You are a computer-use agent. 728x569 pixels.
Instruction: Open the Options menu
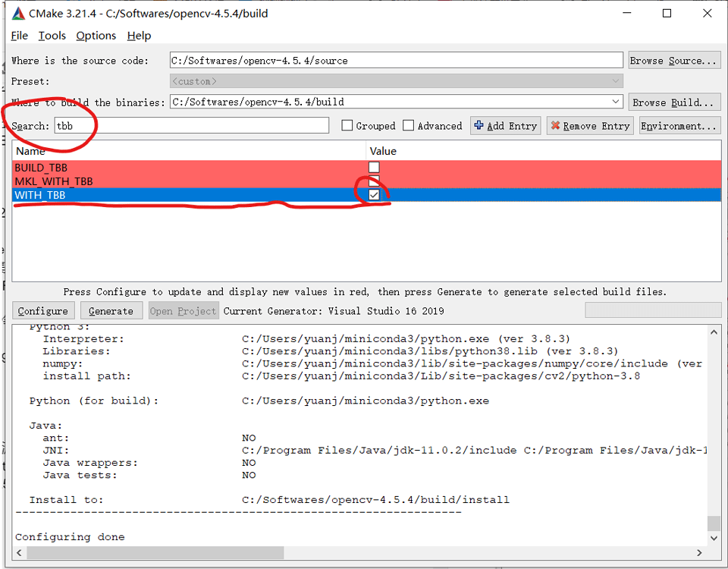tap(96, 36)
